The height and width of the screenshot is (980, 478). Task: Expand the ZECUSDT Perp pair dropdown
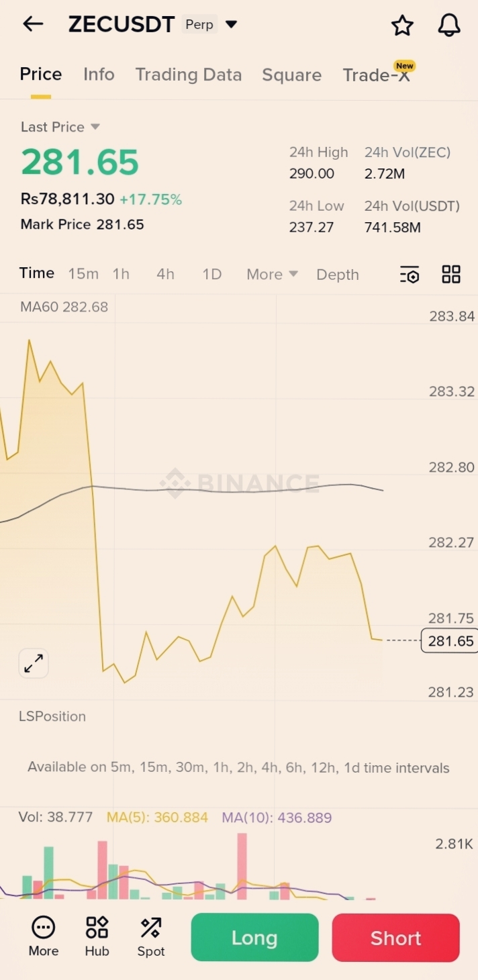(x=231, y=25)
